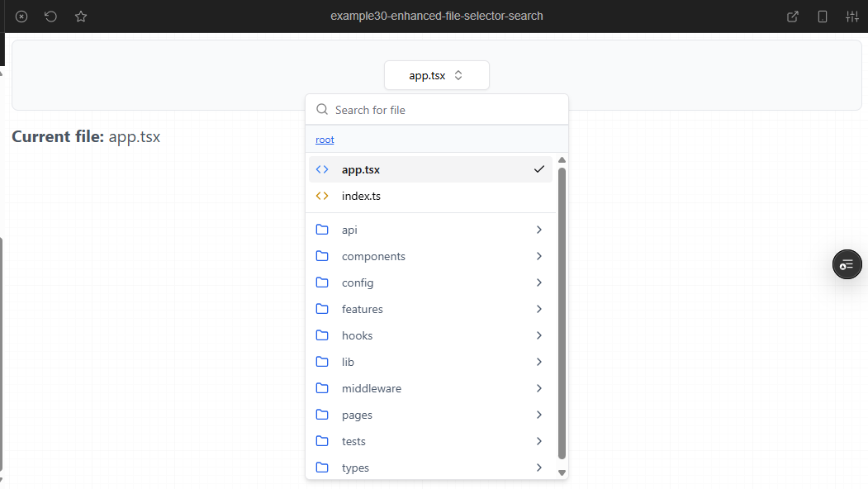Click the orange code icon beside index.ts

click(x=322, y=197)
